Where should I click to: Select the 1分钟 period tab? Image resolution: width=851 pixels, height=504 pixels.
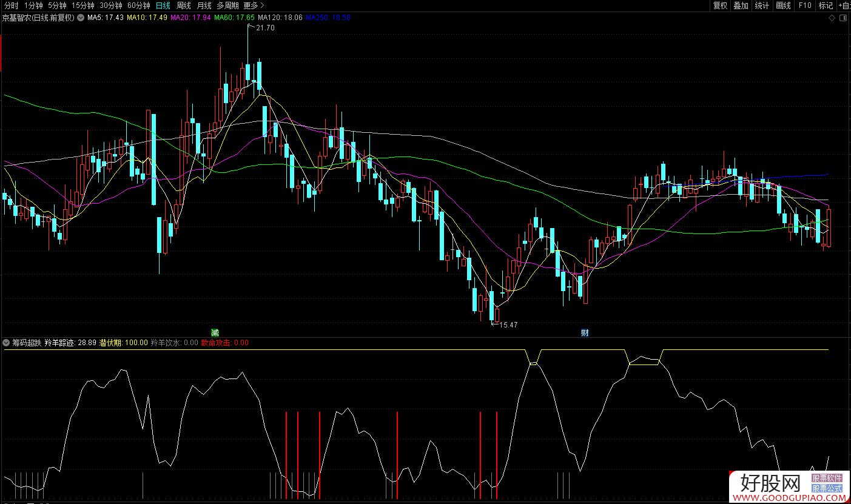click(x=34, y=5)
